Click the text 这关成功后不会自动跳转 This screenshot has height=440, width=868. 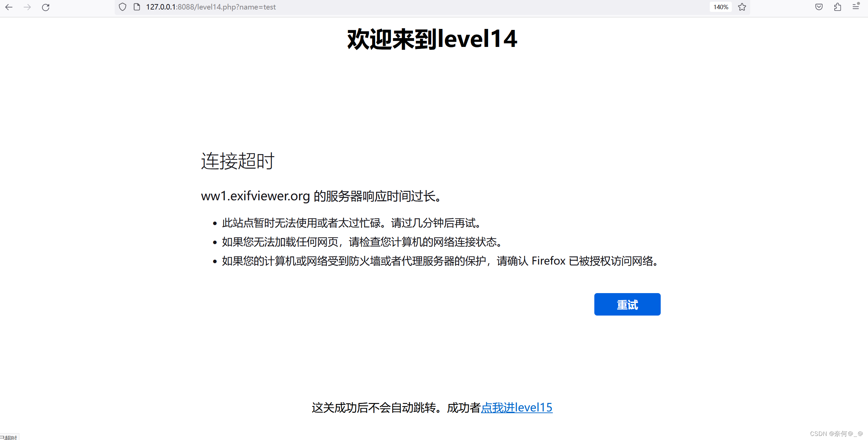pyautogui.click(x=374, y=407)
